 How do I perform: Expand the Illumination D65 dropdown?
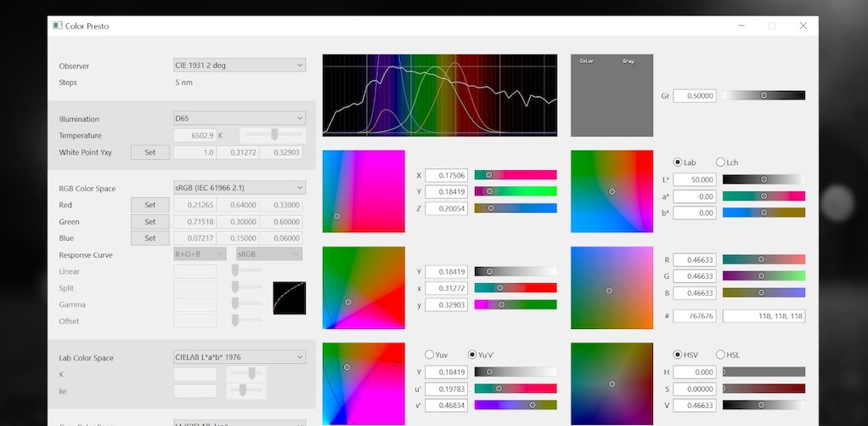coord(239,119)
